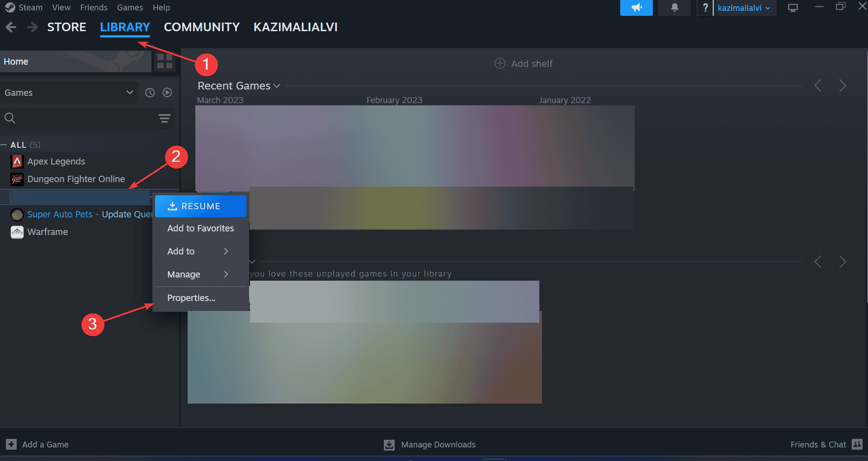Expand the Manage submenu
Screen dimensions: 868x461
tap(201, 274)
